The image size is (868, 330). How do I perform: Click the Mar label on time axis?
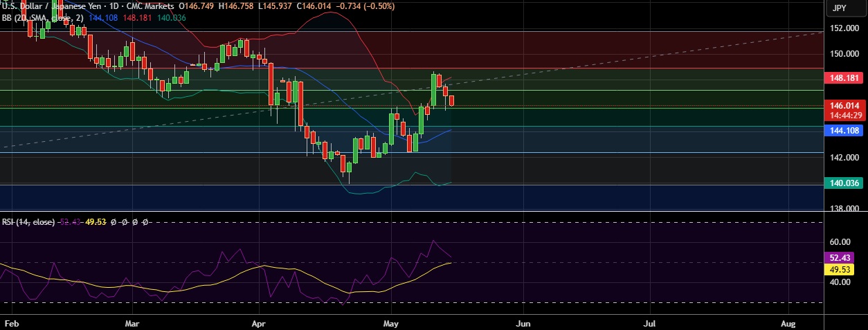coord(133,323)
